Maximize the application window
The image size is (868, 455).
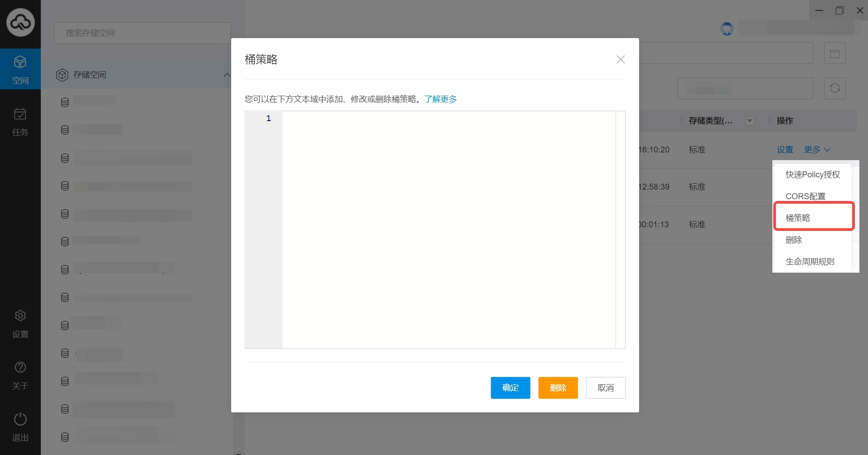(x=839, y=10)
